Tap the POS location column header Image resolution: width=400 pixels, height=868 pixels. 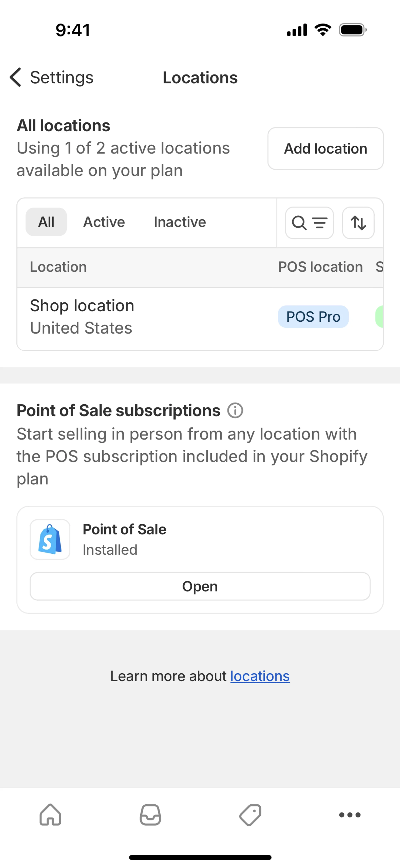point(320,267)
